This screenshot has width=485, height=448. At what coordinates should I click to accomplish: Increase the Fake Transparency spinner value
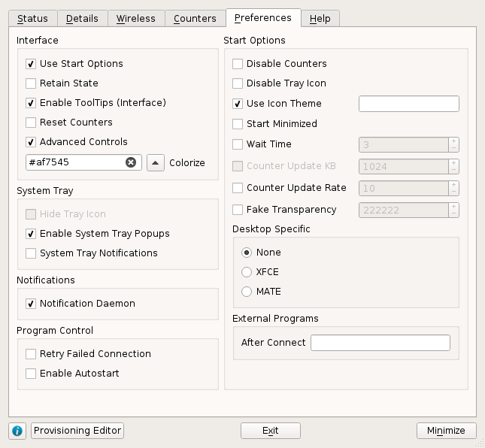[x=453, y=206]
